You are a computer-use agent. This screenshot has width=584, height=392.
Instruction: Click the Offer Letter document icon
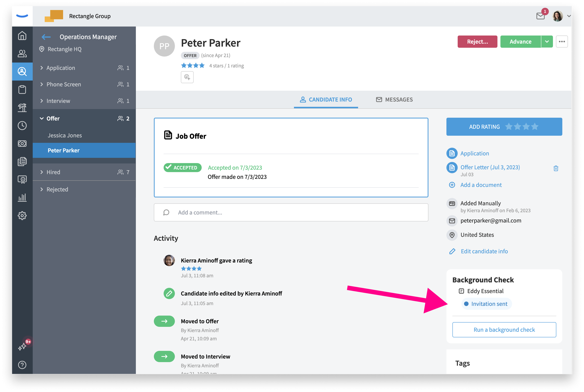(x=452, y=167)
